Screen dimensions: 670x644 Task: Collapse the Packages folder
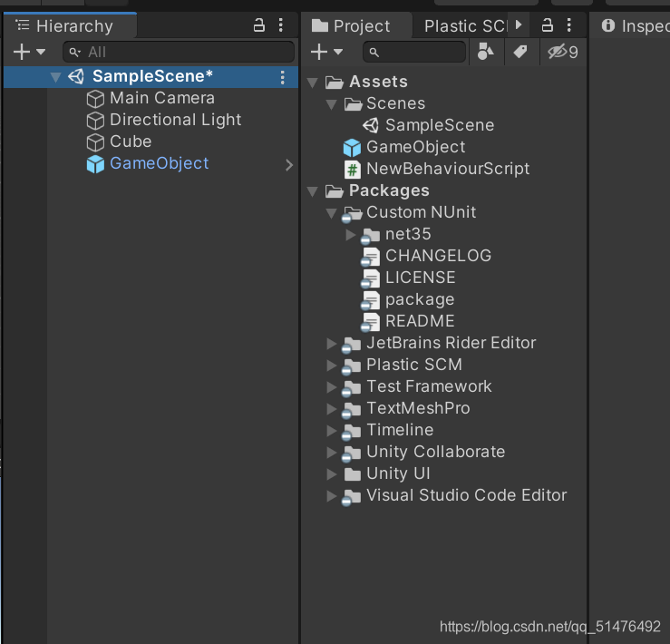coord(313,191)
